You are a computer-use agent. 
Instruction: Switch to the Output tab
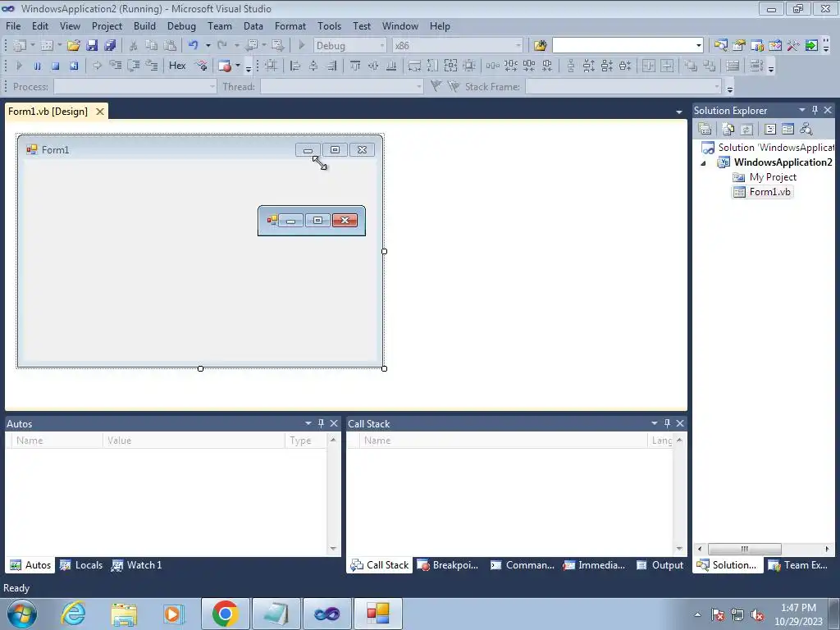point(660,565)
